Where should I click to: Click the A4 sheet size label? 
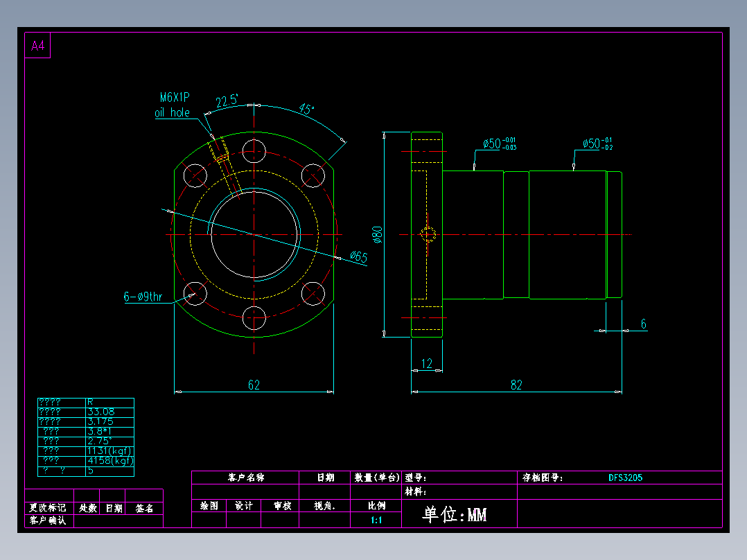coord(37,46)
